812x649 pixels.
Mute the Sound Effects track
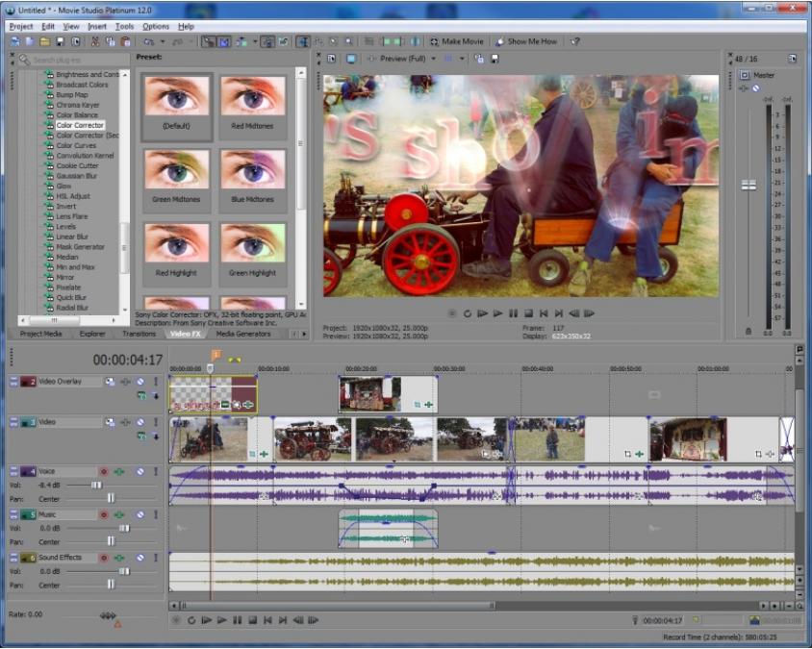tap(140, 558)
